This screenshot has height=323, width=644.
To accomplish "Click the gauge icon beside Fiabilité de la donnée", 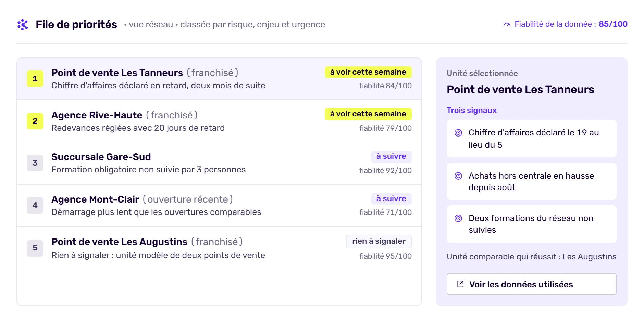I will [x=507, y=25].
